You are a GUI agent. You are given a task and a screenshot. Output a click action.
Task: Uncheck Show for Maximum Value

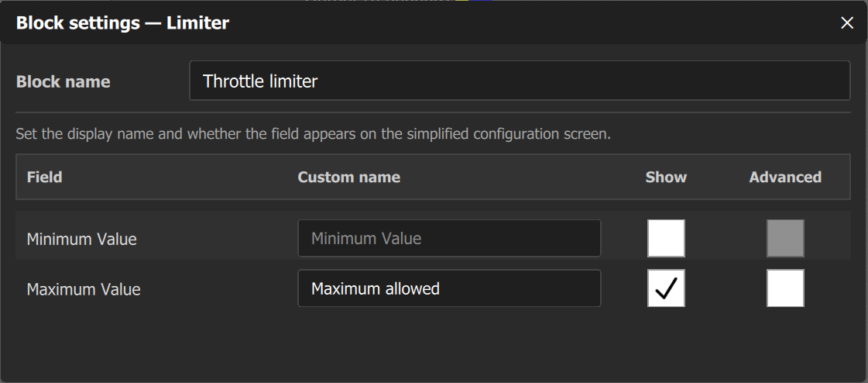(x=666, y=288)
